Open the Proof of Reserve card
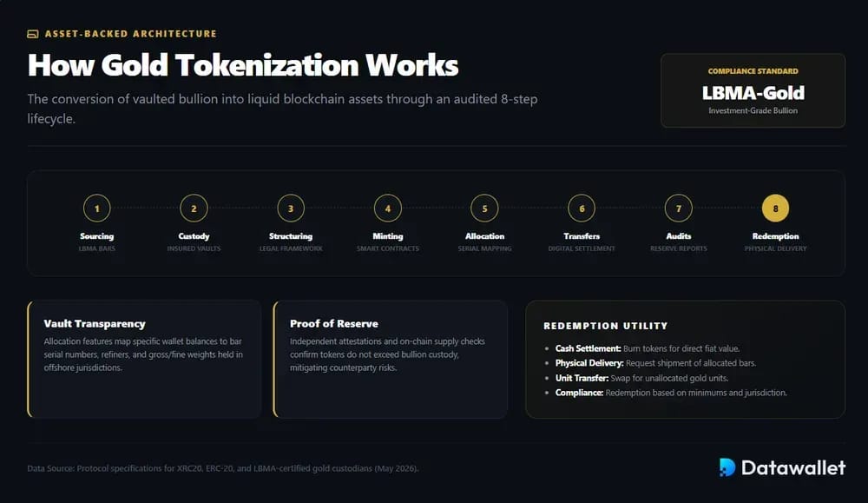The width and height of the screenshot is (868, 503). pos(391,359)
